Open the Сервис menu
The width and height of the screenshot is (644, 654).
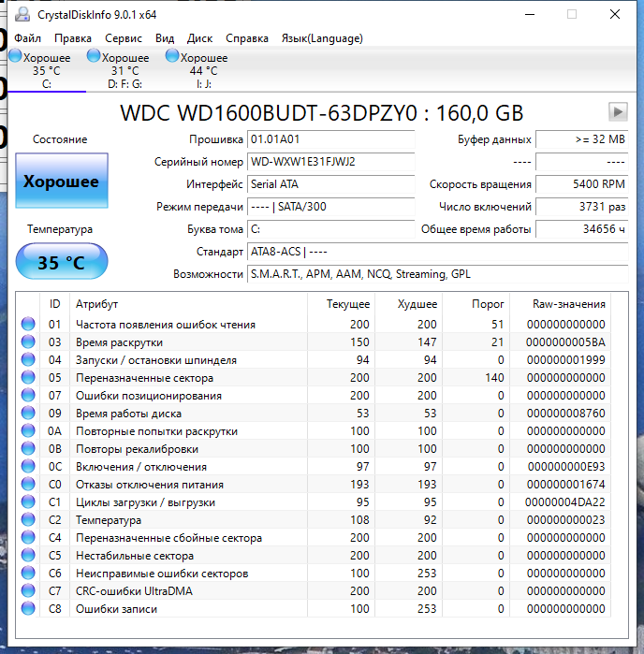[124, 38]
